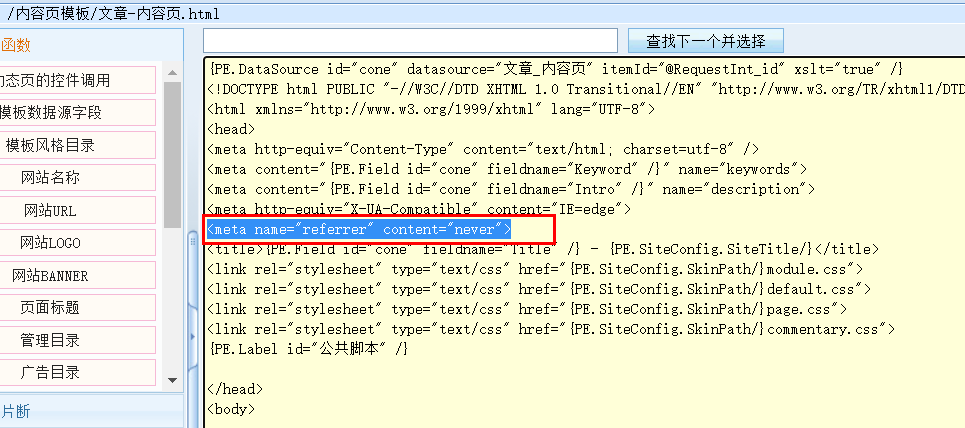Select the 页面标题 function
The width and height of the screenshot is (965, 428).
pos(50,308)
